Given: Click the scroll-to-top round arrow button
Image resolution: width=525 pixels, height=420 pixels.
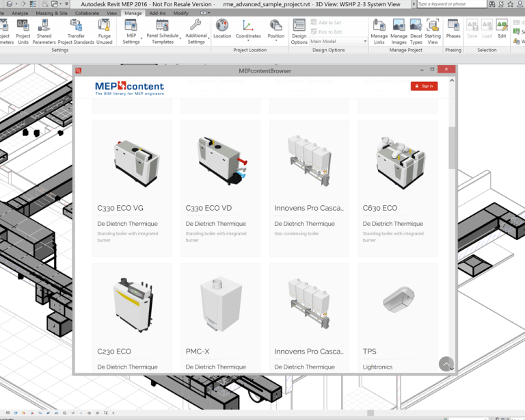Looking at the screenshot, I should click(446, 364).
